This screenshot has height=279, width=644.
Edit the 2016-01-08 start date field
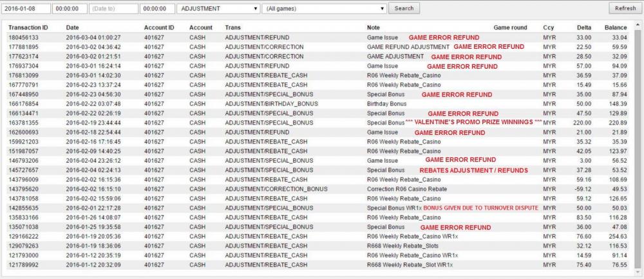(26, 8)
